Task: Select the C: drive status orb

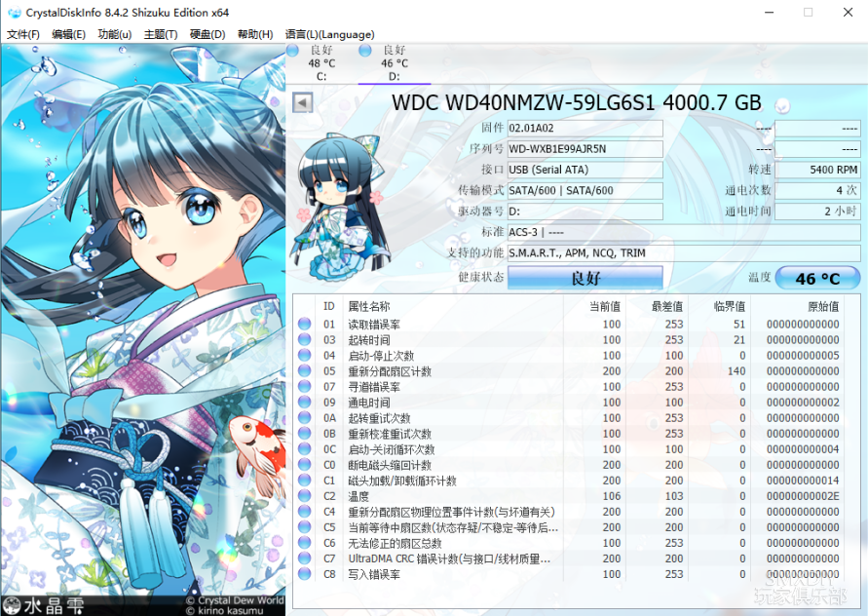Action: pos(293,51)
